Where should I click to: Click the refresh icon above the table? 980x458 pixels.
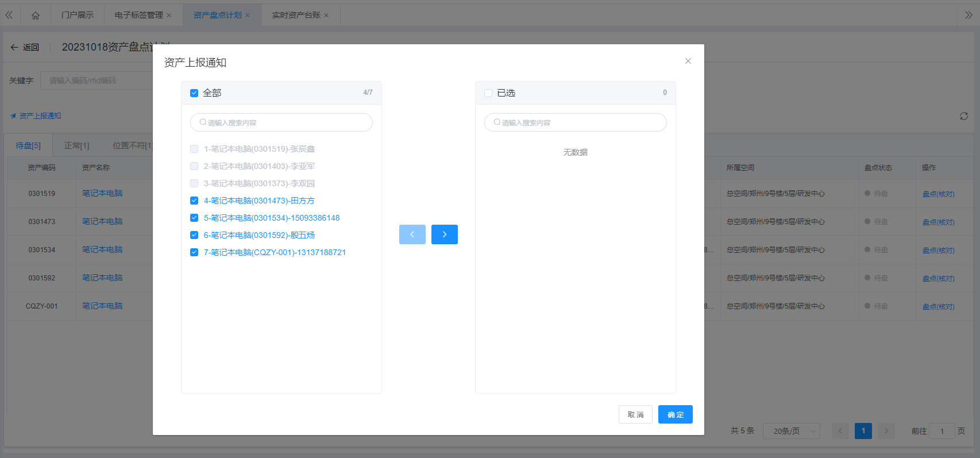(963, 116)
